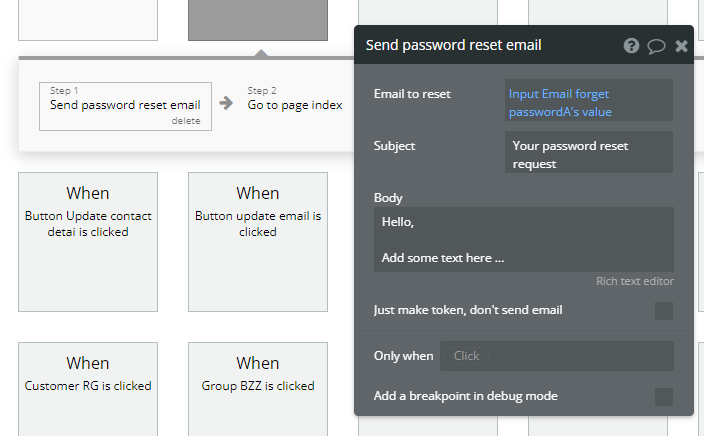
Task: Select Step 1 Send password reset email
Action: (x=125, y=105)
